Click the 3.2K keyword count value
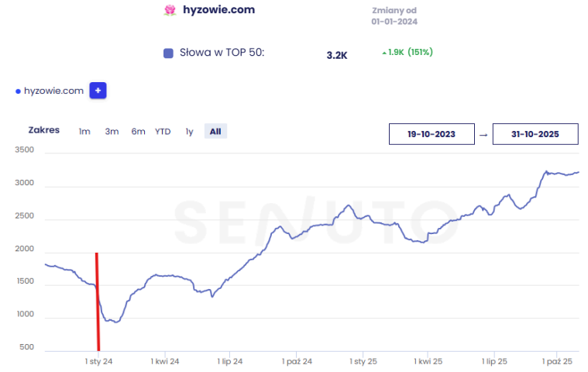 tap(337, 56)
